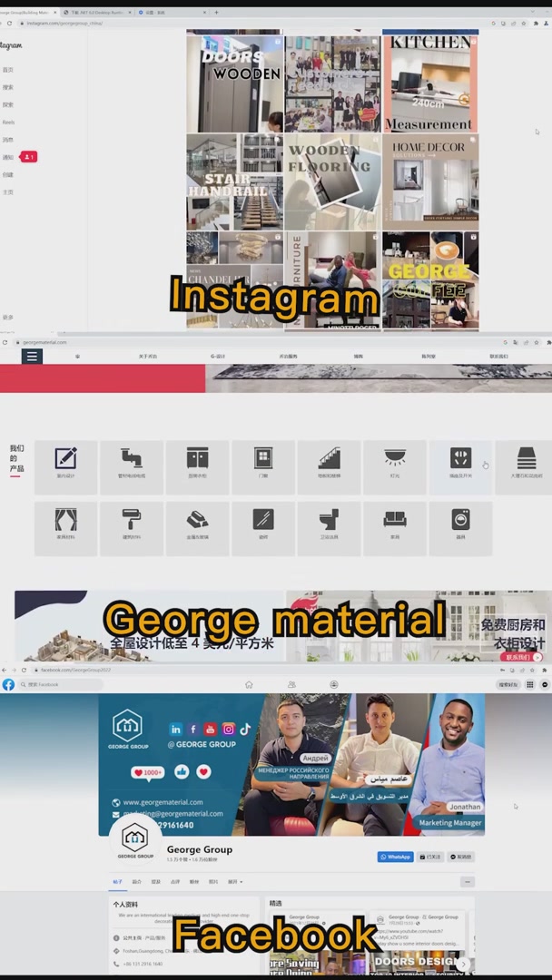
Task: Open the George Coffee Instagram post
Action: [x=430, y=280]
